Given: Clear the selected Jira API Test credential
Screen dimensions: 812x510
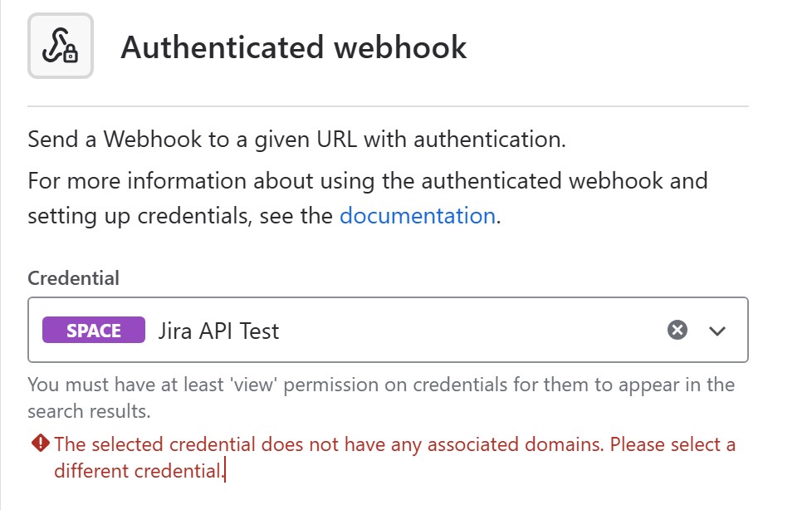Looking at the screenshot, I should coord(677,331).
